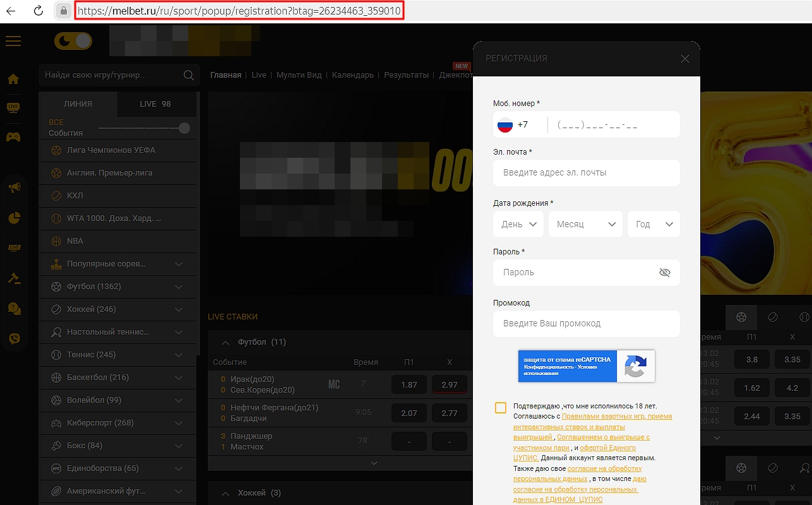Focus the mobile number input field
This screenshot has height=505, width=812.
(x=614, y=125)
